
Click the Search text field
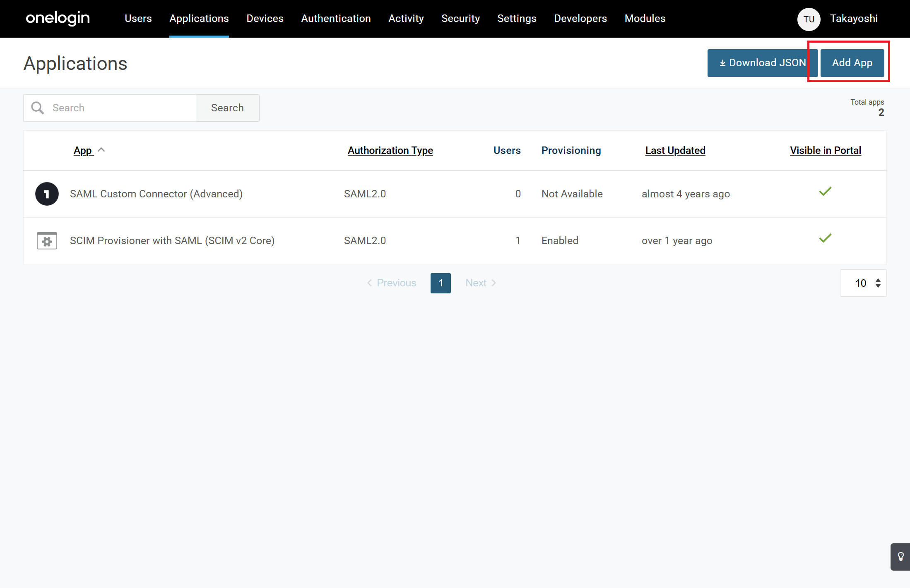[120, 108]
